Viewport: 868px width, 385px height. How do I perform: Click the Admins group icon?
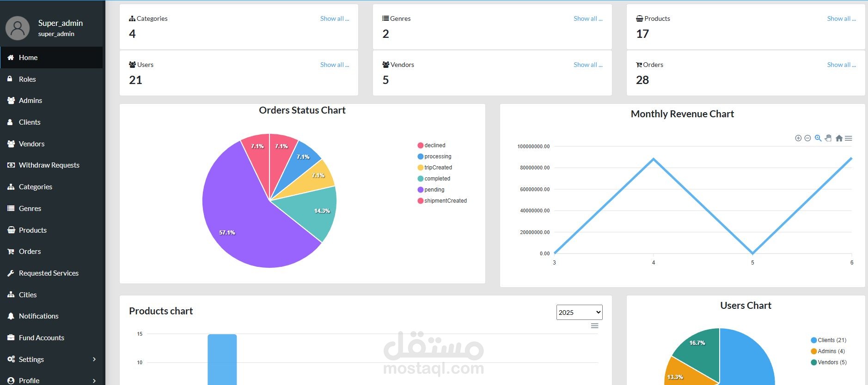click(x=11, y=101)
